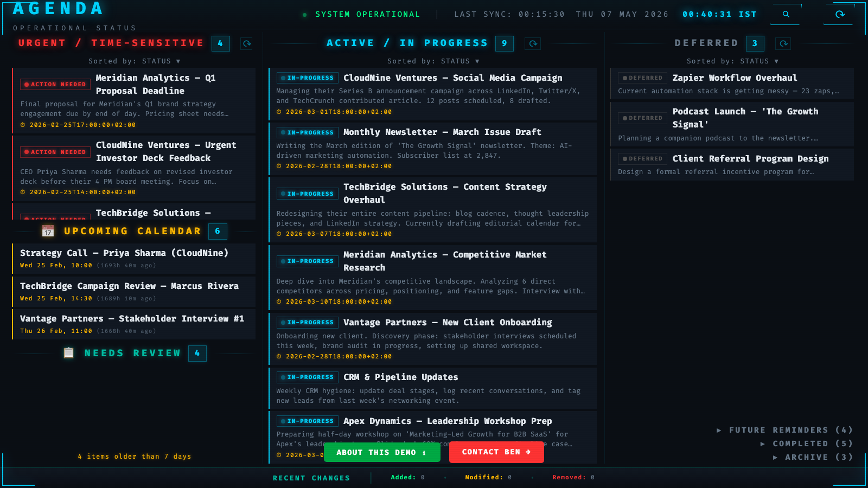Click the Needs Review clipboard icon

(x=68, y=353)
